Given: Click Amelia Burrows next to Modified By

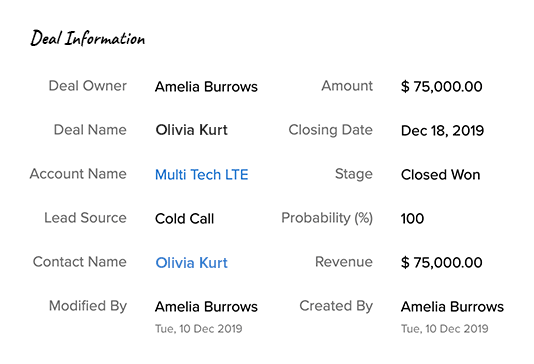Looking at the screenshot, I should tap(206, 307).
